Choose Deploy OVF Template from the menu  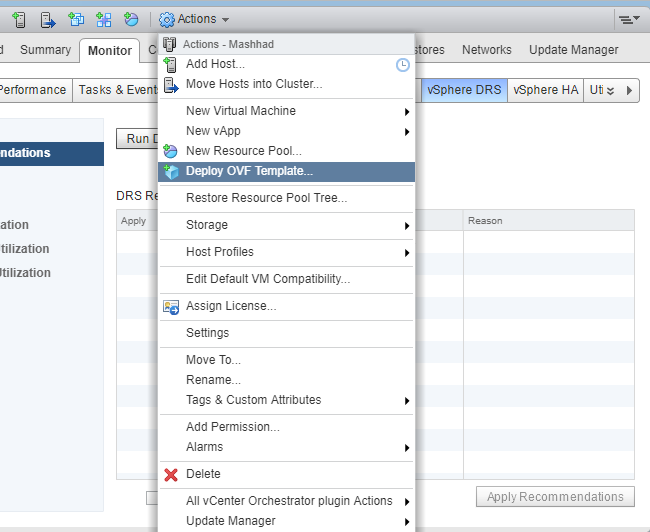(249, 171)
